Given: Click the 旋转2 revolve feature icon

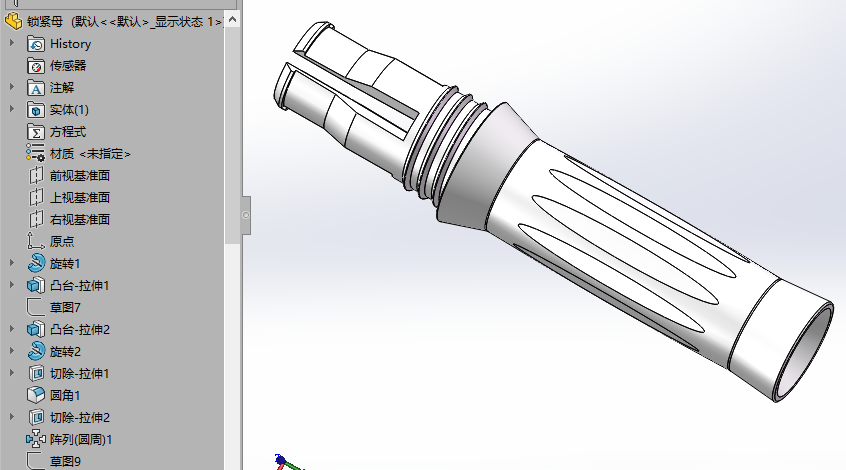Looking at the screenshot, I should click(x=36, y=352).
